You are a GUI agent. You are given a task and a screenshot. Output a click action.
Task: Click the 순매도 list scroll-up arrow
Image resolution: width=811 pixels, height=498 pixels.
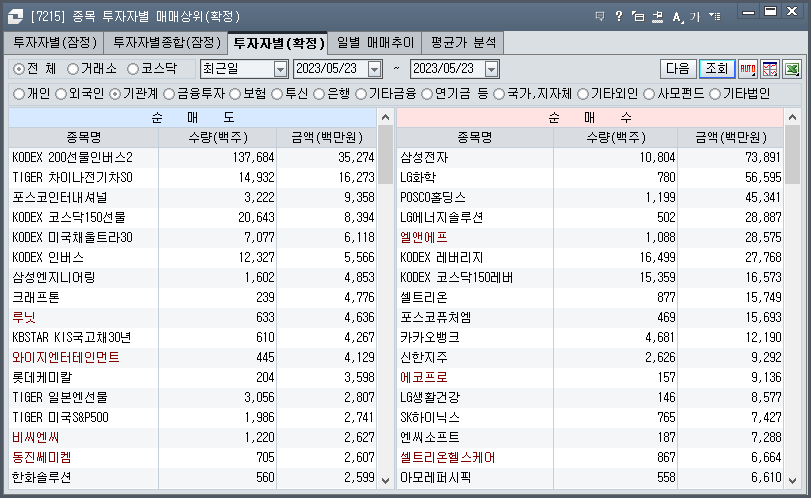coord(385,117)
